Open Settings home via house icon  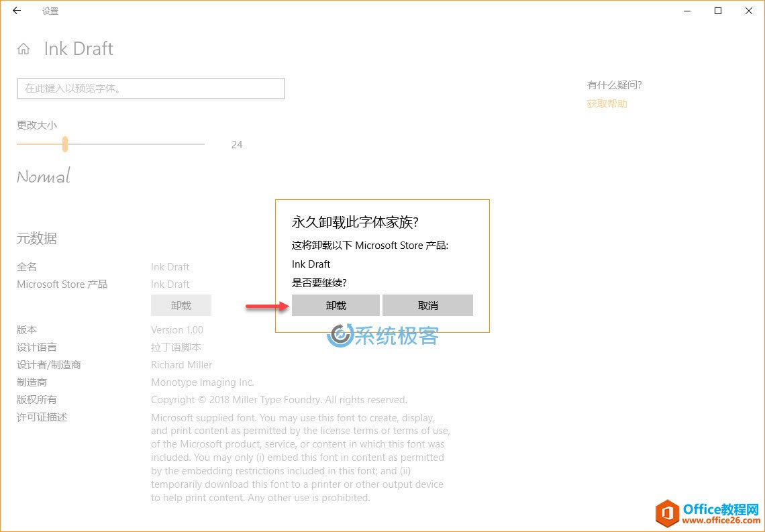(23, 49)
